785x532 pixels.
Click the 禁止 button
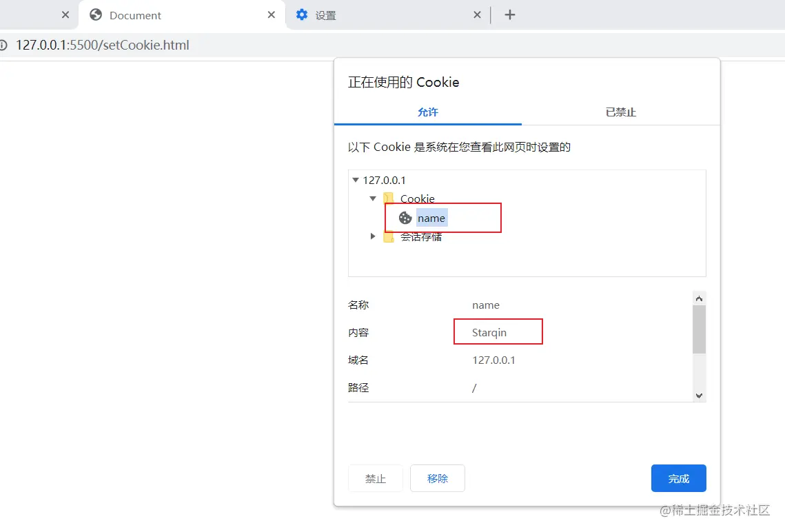(x=376, y=478)
